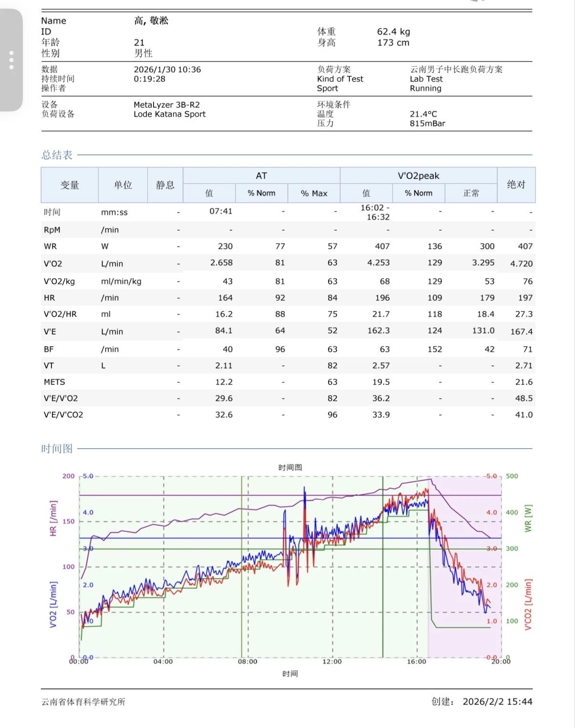
Task: Click the V'O2 [L/min] axis label
Action: tap(53, 605)
